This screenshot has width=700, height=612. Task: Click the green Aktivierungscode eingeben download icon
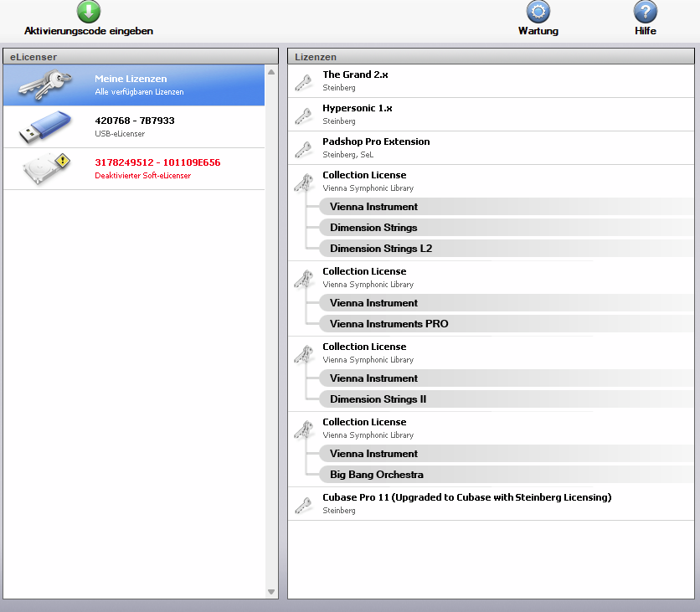pos(89,11)
